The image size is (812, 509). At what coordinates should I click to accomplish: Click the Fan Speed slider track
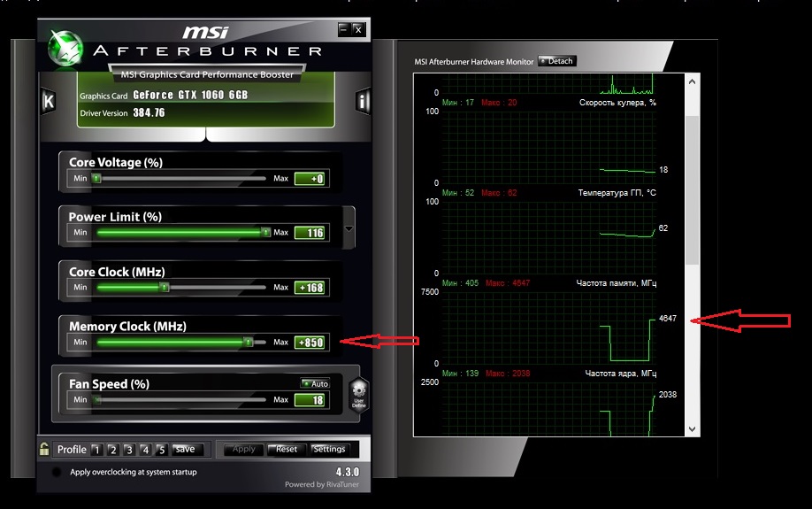(x=180, y=399)
